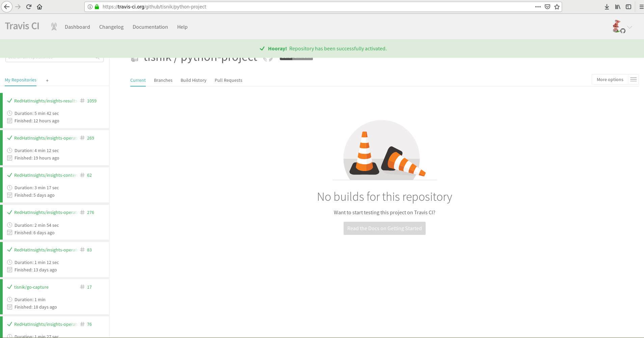Click the Travis CI logo
Viewport: 644px width, 338px height.
point(22,26)
